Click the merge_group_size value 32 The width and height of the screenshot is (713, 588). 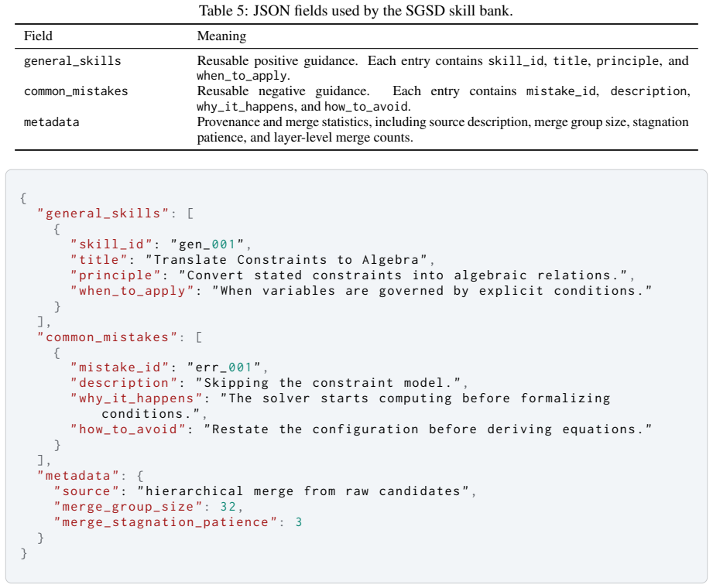pyautogui.click(x=228, y=507)
